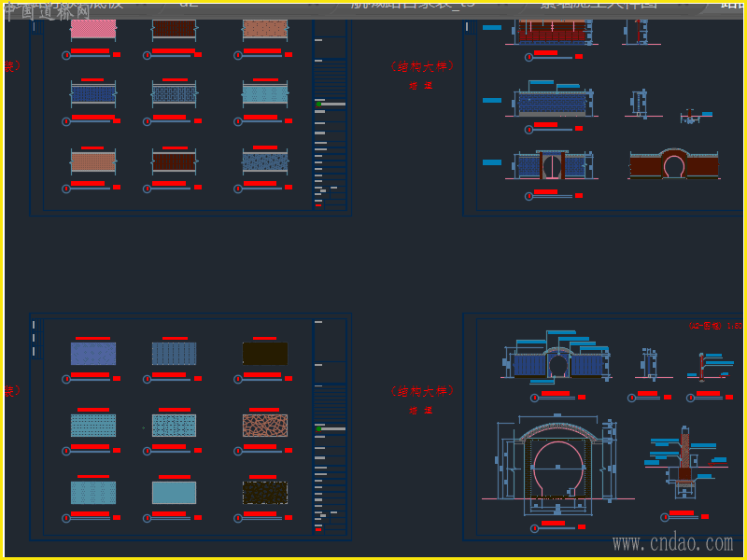Select the plain light blue paving swatch
This screenshot has width=747, height=560.
click(174, 492)
